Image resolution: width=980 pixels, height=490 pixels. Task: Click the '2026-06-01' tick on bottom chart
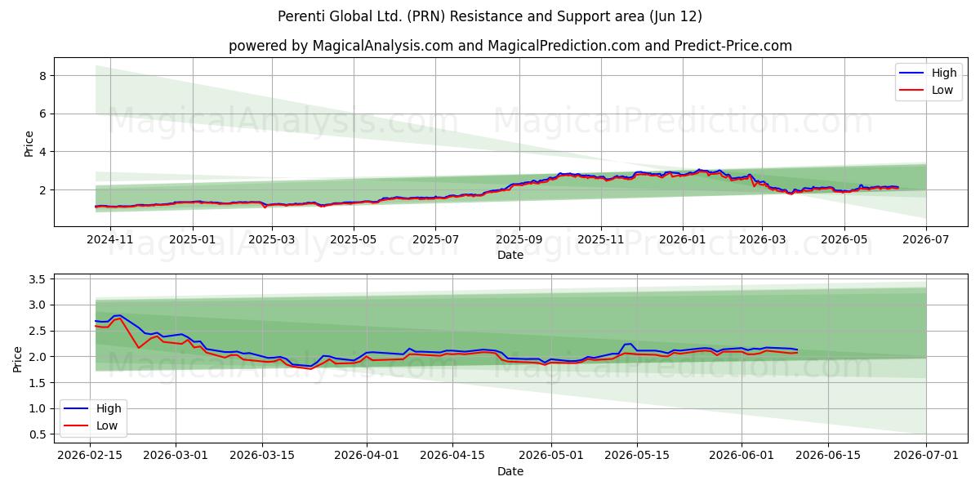point(742,457)
